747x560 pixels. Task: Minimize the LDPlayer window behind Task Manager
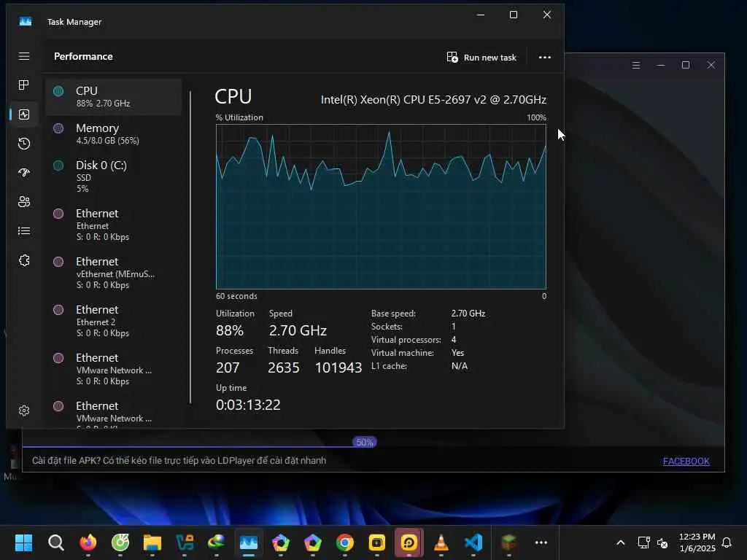pyautogui.click(x=660, y=65)
